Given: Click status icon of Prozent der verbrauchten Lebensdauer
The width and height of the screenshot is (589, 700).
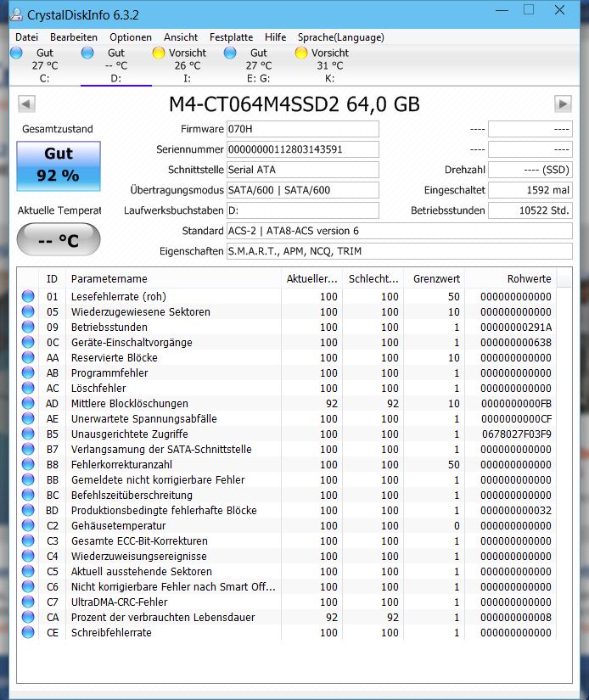Looking at the screenshot, I should click(x=28, y=617).
